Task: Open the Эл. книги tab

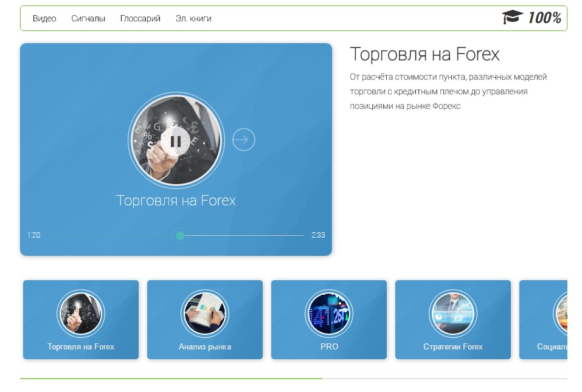Action: point(193,18)
